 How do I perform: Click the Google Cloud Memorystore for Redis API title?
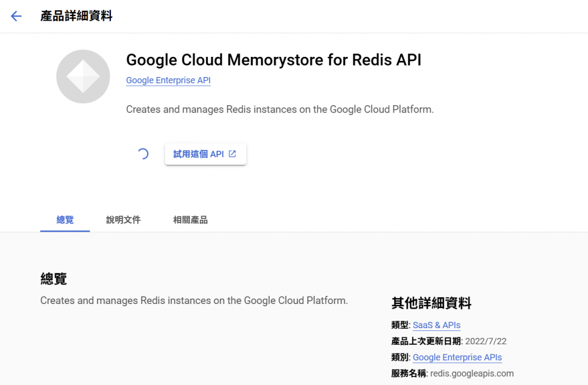point(274,60)
